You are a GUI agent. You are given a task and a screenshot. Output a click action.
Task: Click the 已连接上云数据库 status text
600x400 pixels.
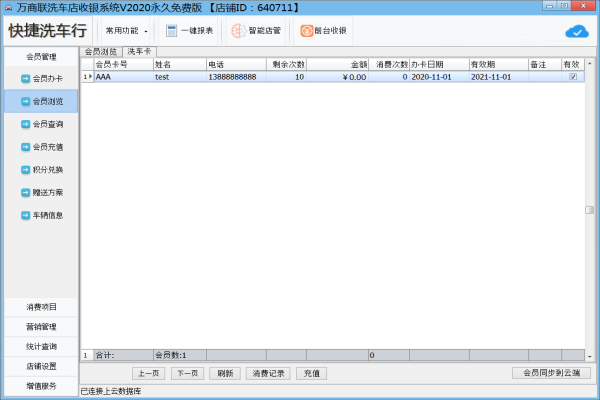111,391
